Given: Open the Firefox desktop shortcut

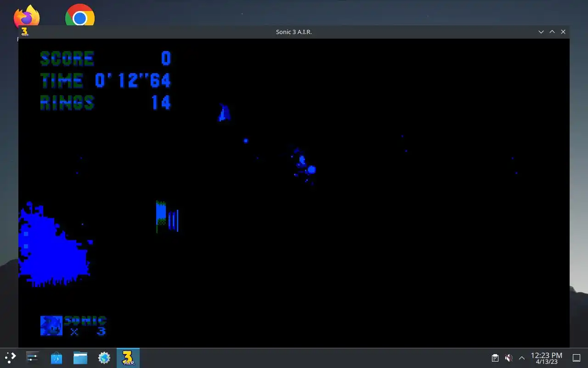Looking at the screenshot, I should [26, 17].
